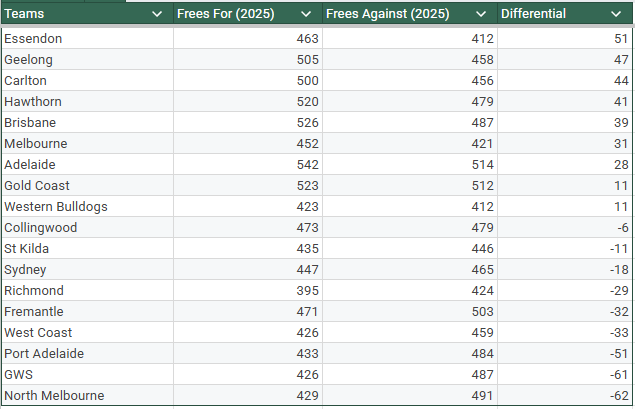Select the Adelaide team cell
This screenshot has height=409, width=635.
87,165
